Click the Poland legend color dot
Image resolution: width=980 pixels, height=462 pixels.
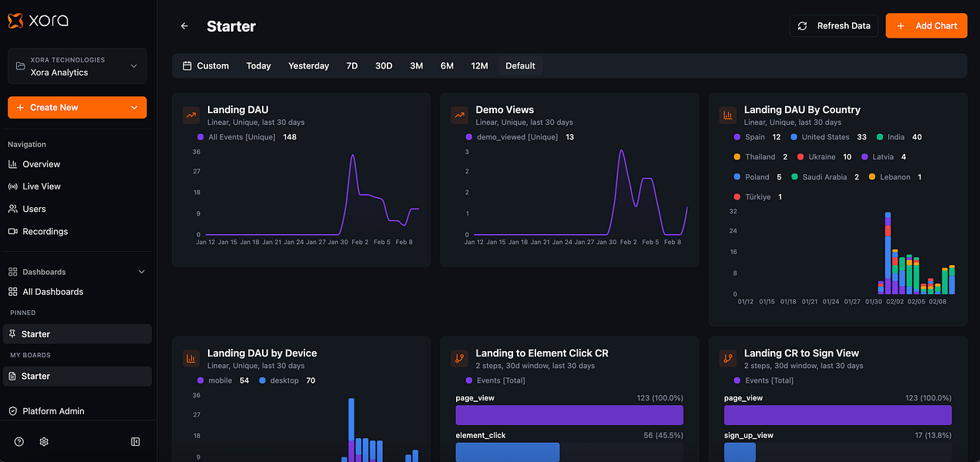737,177
